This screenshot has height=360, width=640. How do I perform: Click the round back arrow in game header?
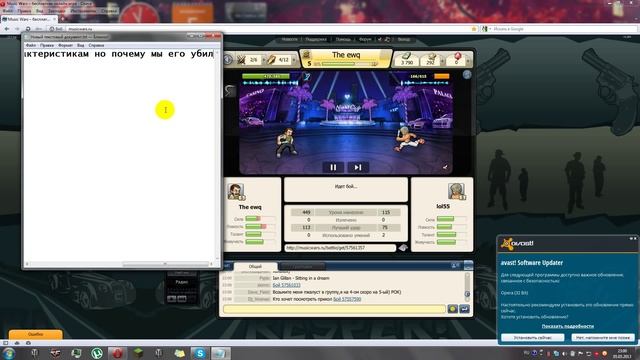(228, 60)
